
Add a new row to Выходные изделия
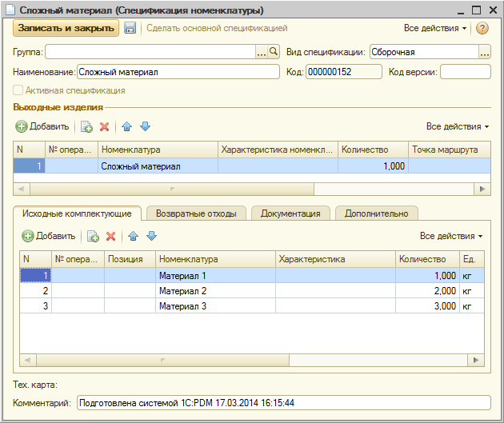coord(42,126)
